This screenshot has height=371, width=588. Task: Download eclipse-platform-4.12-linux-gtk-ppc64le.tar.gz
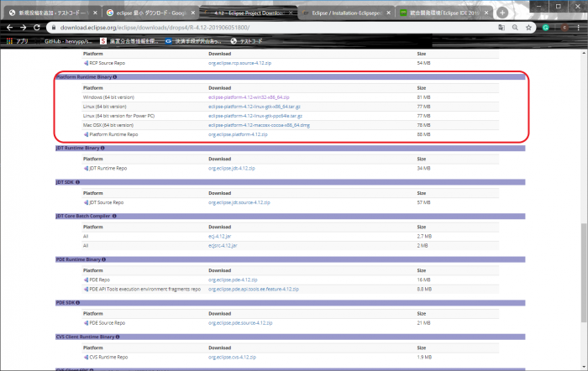[x=255, y=116]
